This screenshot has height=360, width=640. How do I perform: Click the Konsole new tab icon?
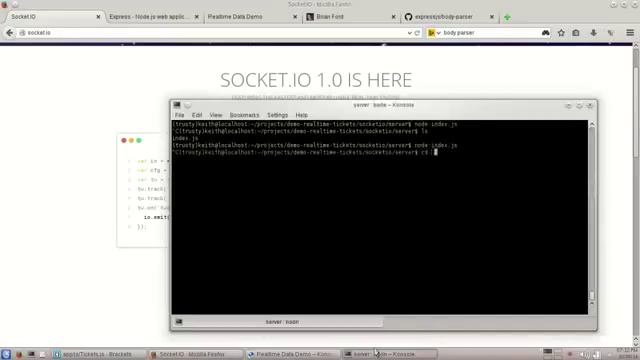(179, 322)
